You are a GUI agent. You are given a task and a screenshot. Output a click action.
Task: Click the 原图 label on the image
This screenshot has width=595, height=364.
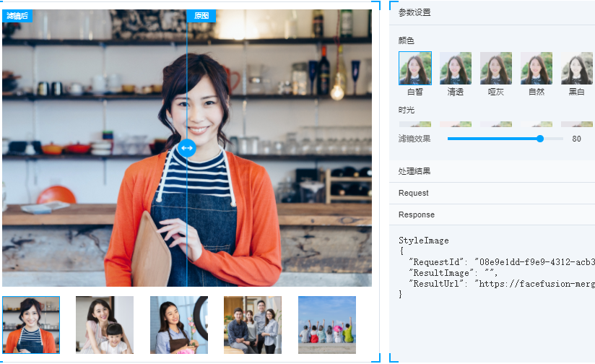201,16
